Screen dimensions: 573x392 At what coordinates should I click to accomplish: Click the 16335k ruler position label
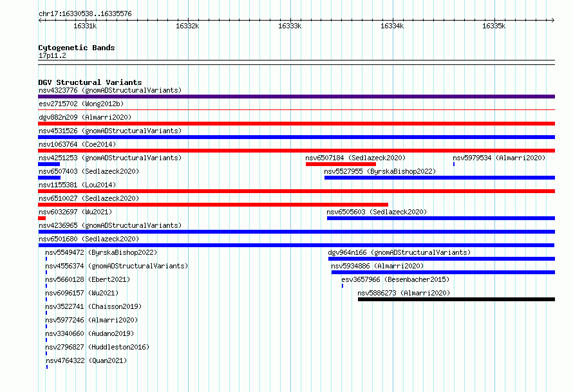click(x=494, y=26)
